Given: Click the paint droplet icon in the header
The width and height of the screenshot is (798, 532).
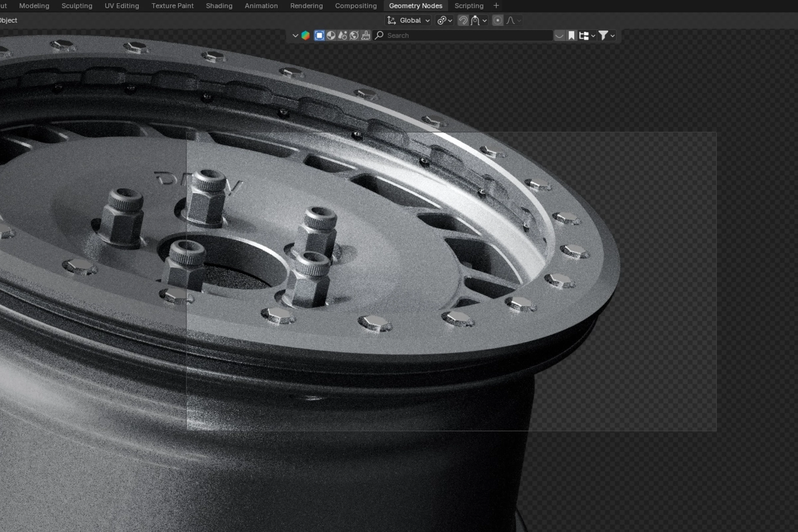Looking at the screenshot, I should [342, 35].
